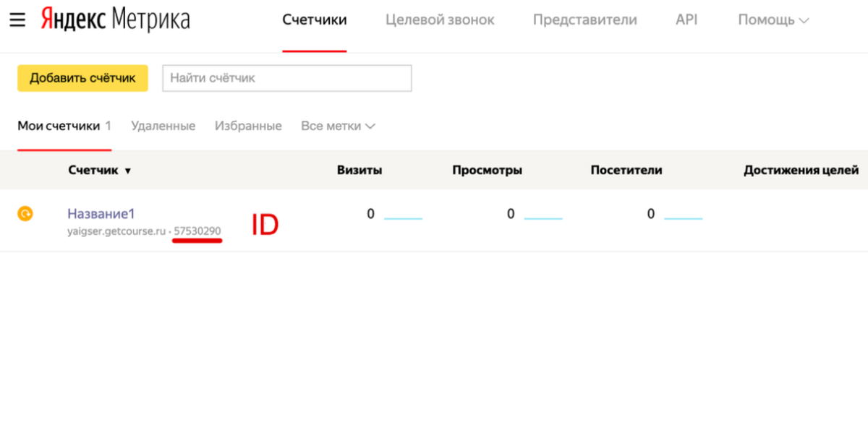This screenshot has height=430, width=868.
Task: Click the Добавить счётчик button
Action: (x=82, y=78)
